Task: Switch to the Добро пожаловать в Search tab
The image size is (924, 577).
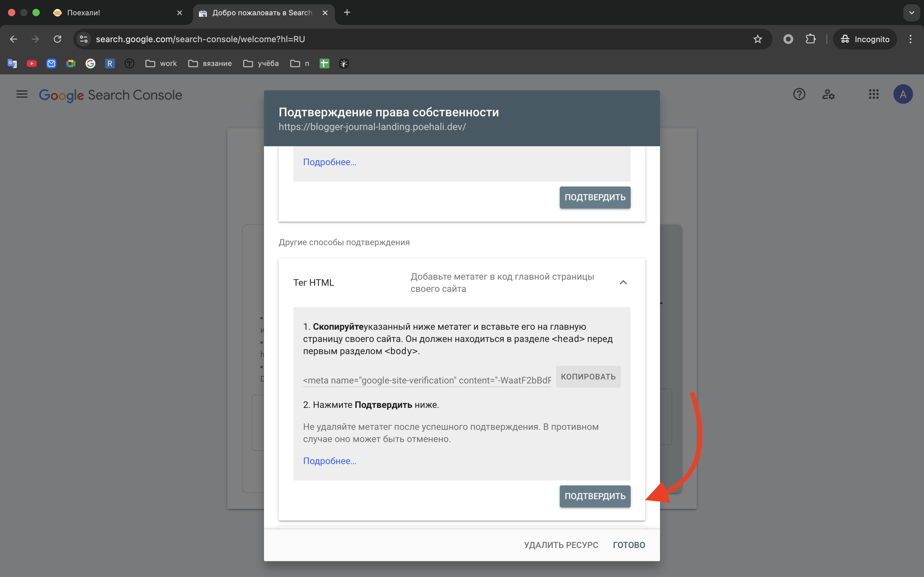Action: (x=263, y=13)
